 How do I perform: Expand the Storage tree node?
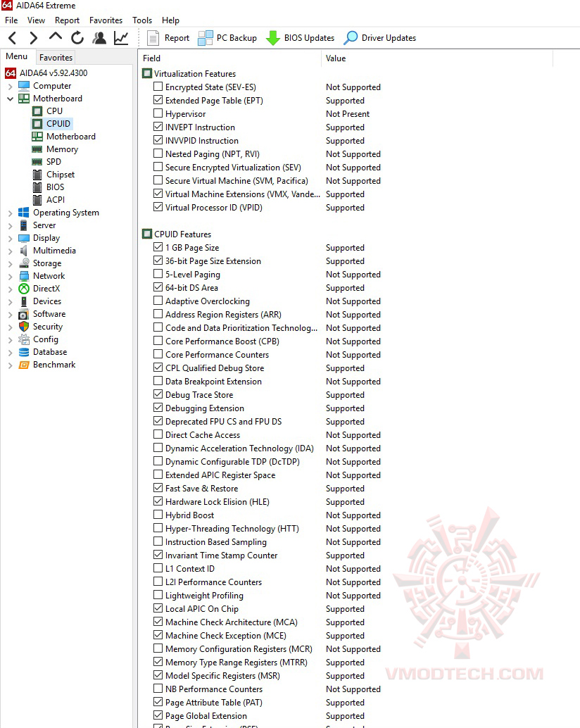coord(10,263)
